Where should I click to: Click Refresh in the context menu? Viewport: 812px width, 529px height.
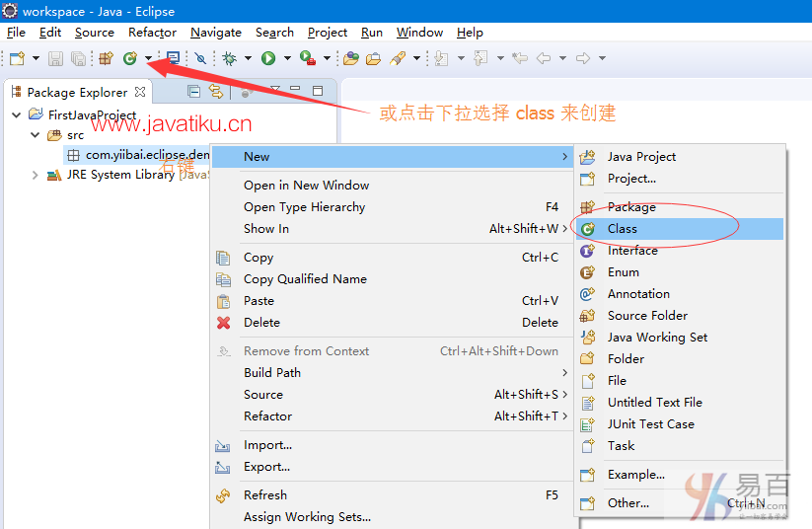[x=392, y=495]
